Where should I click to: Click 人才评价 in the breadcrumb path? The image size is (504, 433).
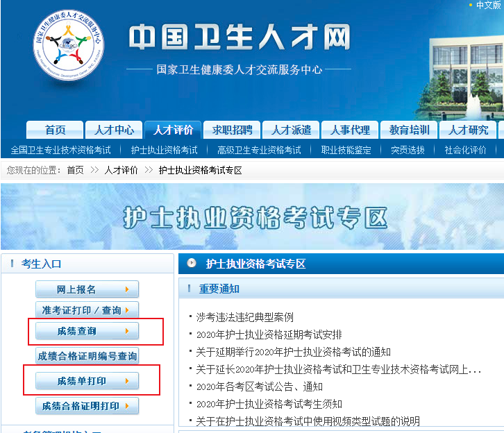tap(121, 170)
